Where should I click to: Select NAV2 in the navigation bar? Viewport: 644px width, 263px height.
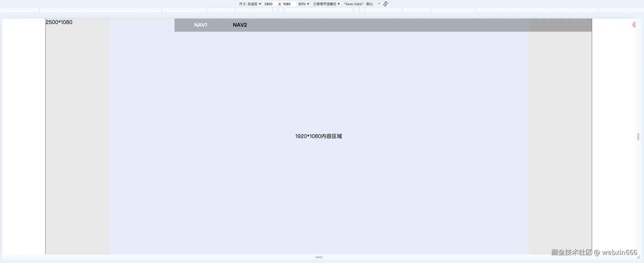239,25
